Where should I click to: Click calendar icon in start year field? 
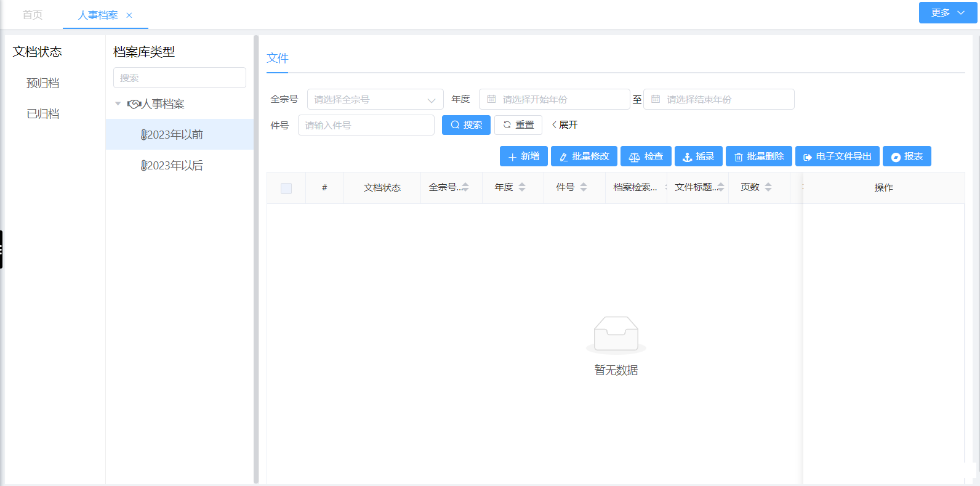tap(491, 99)
